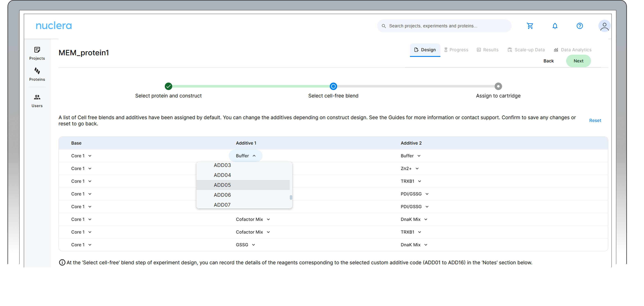Open the Proteins sidebar section
This screenshot has width=644, height=306.
point(37,74)
